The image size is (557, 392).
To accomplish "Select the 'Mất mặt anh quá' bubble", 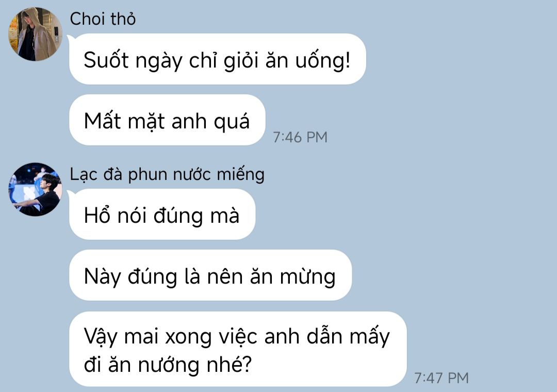I will pyautogui.click(x=167, y=120).
